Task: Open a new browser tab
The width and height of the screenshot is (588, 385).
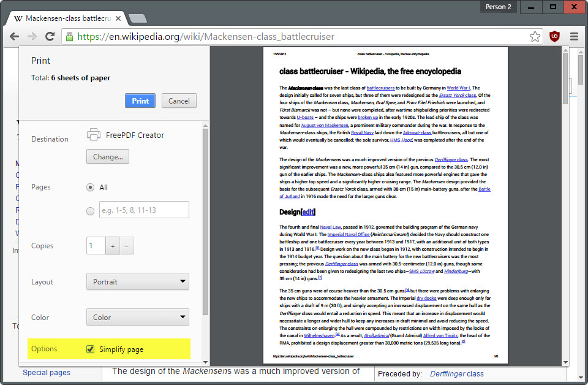Action: point(138,18)
